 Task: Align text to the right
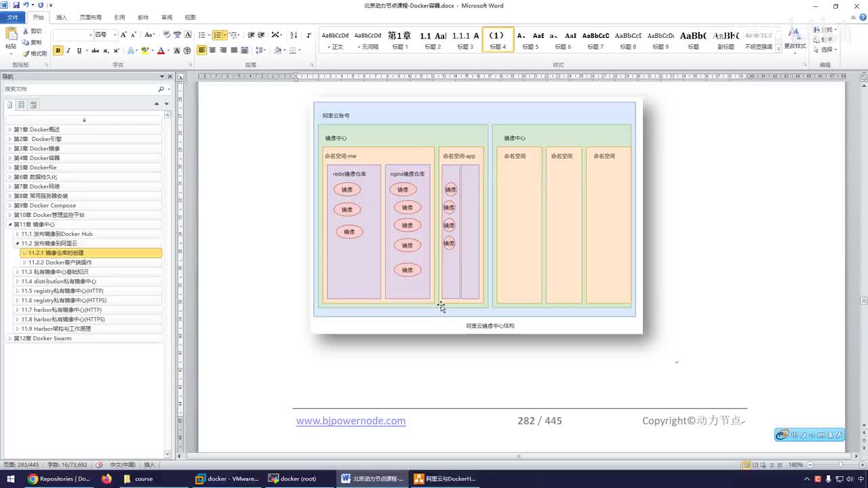coord(223,50)
